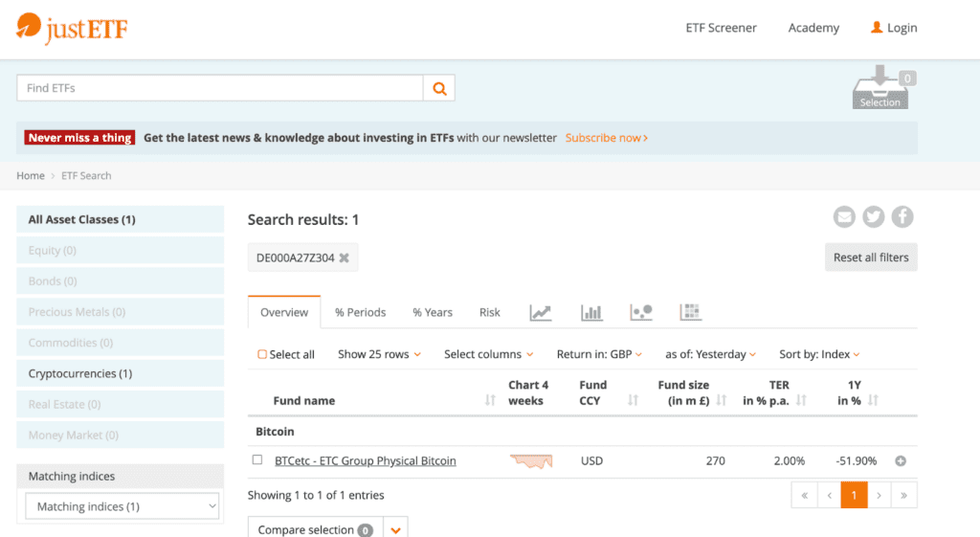Click the Login text link
This screenshot has width=980, height=537.
[x=902, y=28]
